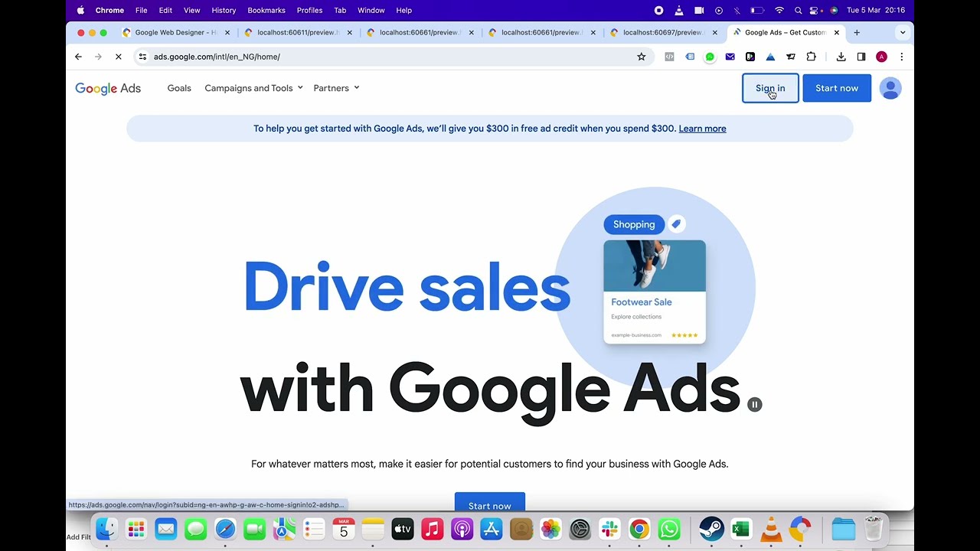Open the Chrome three-dot menu
This screenshot has height=551, width=980.
tap(901, 57)
